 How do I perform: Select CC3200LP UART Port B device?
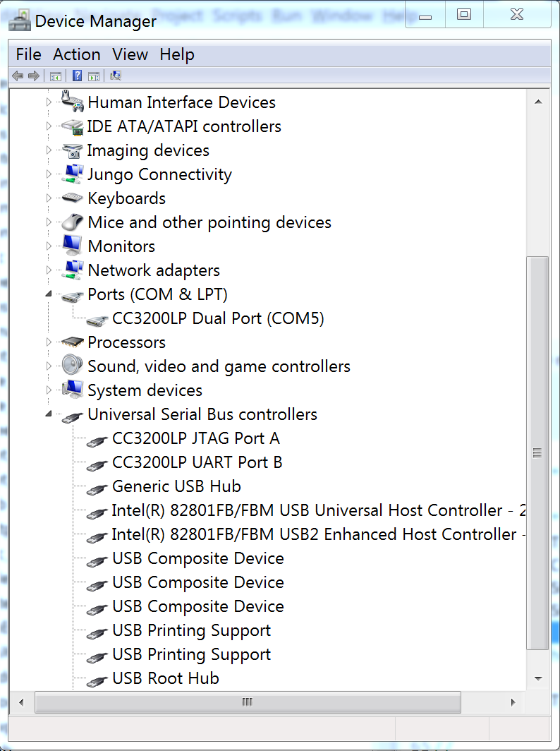[x=197, y=462]
